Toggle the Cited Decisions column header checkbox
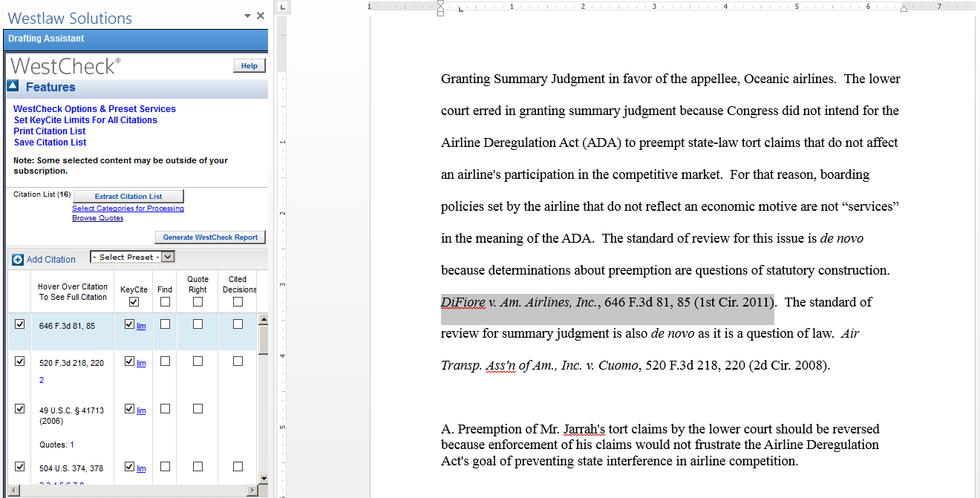980x498 pixels. [x=238, y=301]
